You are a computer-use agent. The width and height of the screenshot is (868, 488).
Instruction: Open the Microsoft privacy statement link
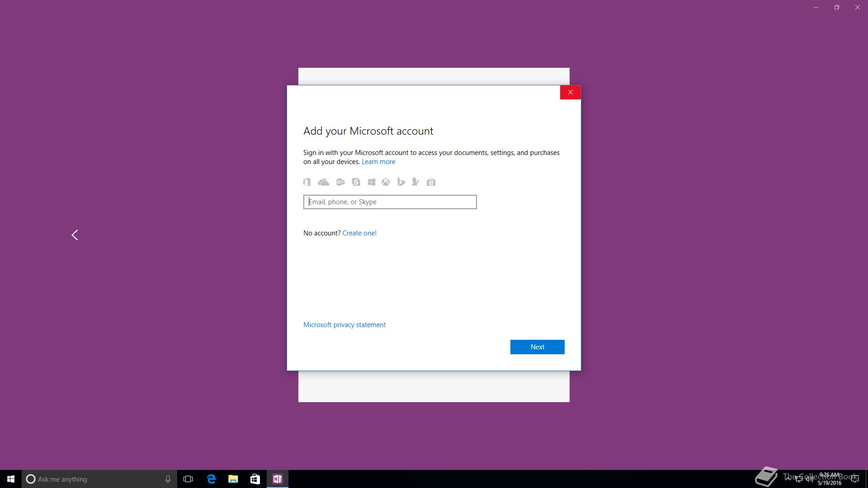tap(344, 325)
